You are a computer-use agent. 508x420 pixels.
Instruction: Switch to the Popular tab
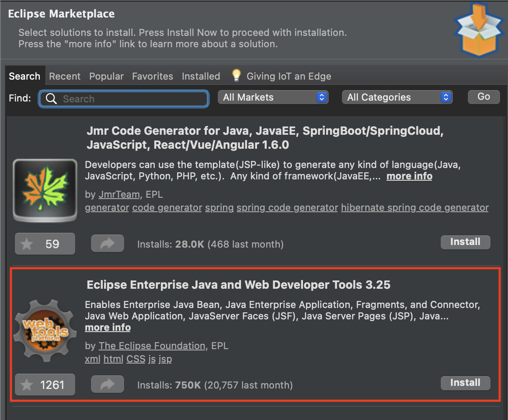[x=106, y=76]
